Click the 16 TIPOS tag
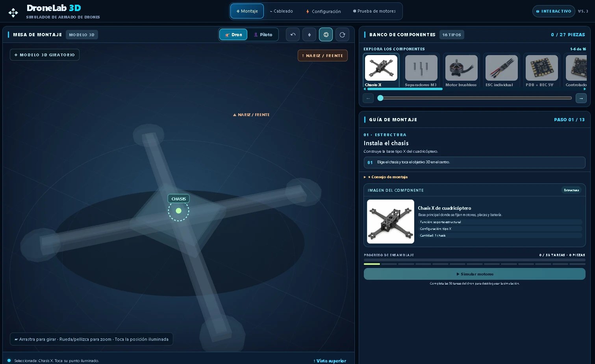 coord(452,35)
